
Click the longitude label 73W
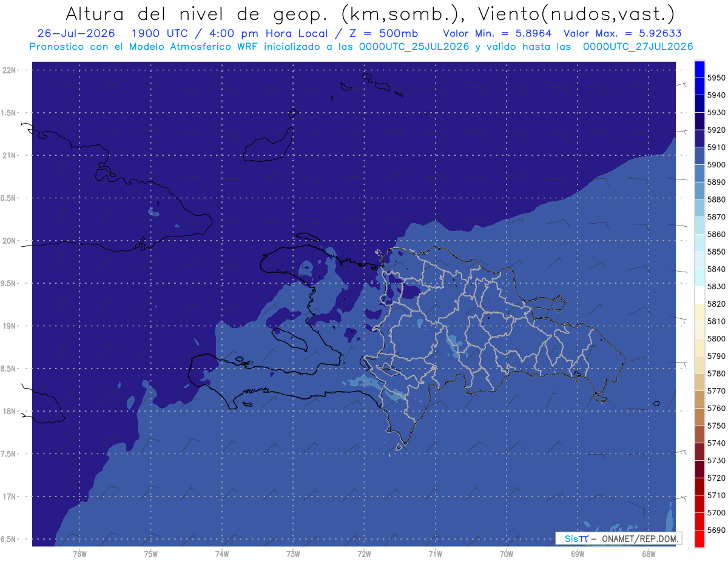[x=293, y=554]
